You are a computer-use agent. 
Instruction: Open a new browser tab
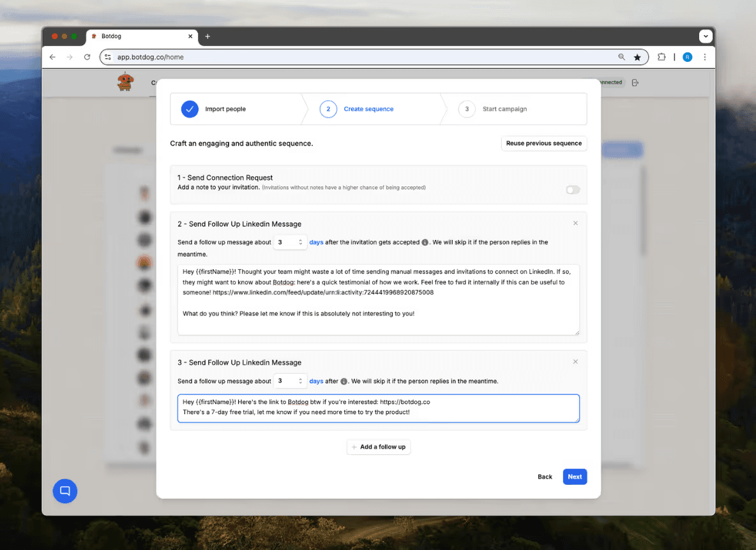pyautogui.click(x=208, y=36)
